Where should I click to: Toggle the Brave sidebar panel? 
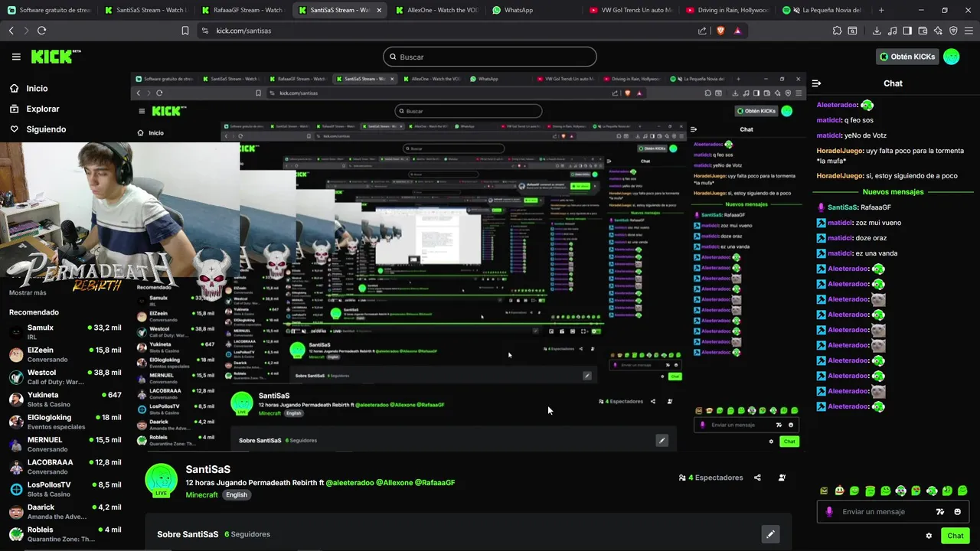(x=907, y=31)
